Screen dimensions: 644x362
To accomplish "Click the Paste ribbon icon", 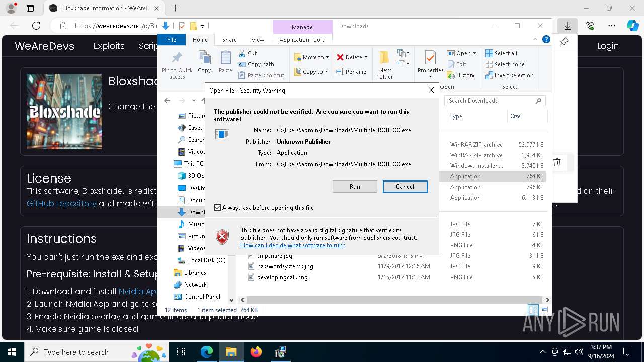I will point(225,58).
